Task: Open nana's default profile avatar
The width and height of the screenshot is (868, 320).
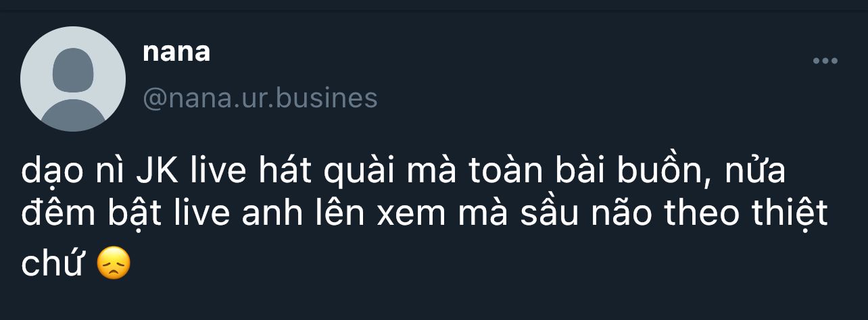Action: pos(73,79)
